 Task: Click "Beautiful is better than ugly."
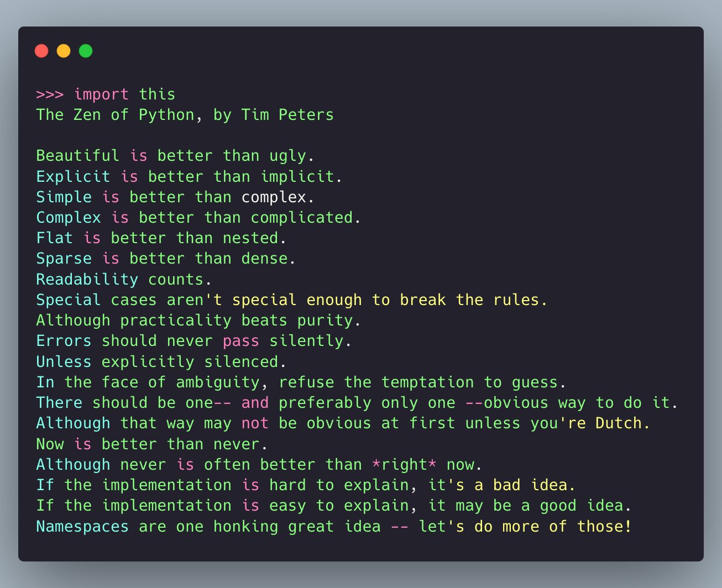click(174, 155)
